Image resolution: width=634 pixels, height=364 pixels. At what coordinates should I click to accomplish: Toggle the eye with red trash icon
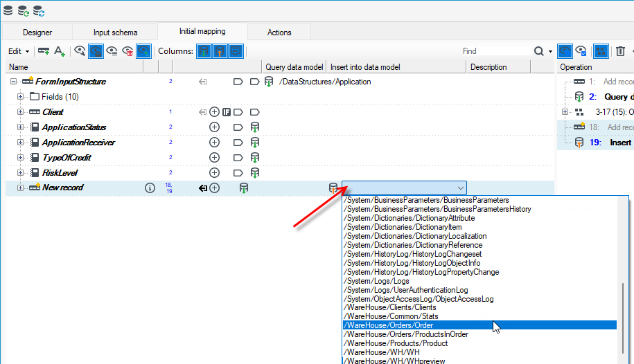[x=127, y=51]
